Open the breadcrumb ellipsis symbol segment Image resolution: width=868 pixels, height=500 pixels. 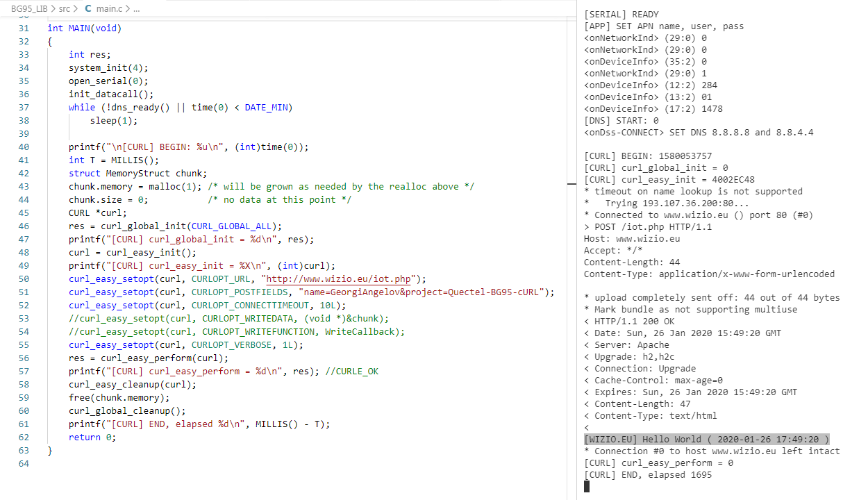click(x=136, y=9)
